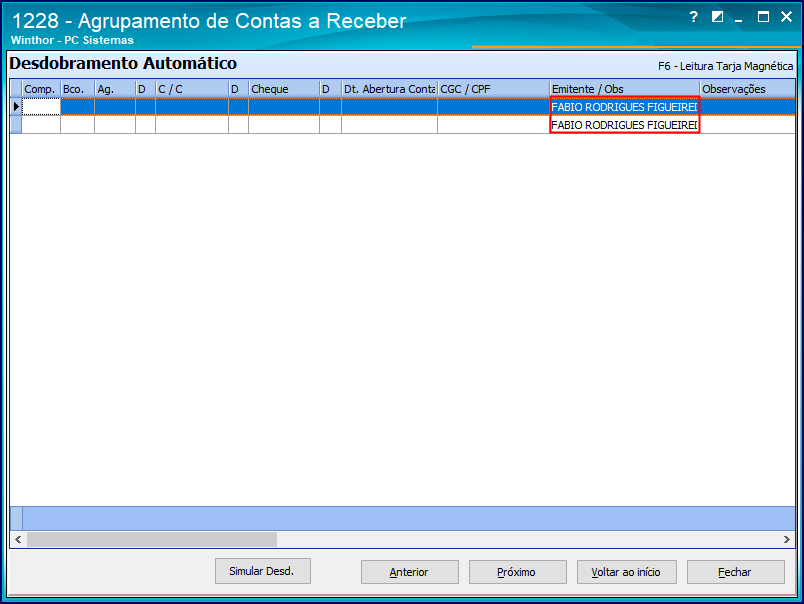The width and height of the screenshot is (804, 604).
Task: Click the Comp. cell in second row
Action: (41, 125)
